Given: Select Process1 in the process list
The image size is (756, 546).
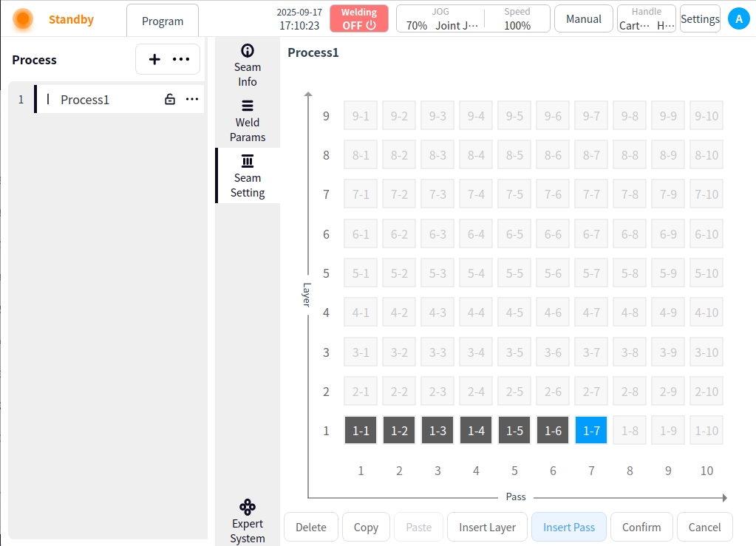Looking at the screenshot, I should [x=85, y=100].
